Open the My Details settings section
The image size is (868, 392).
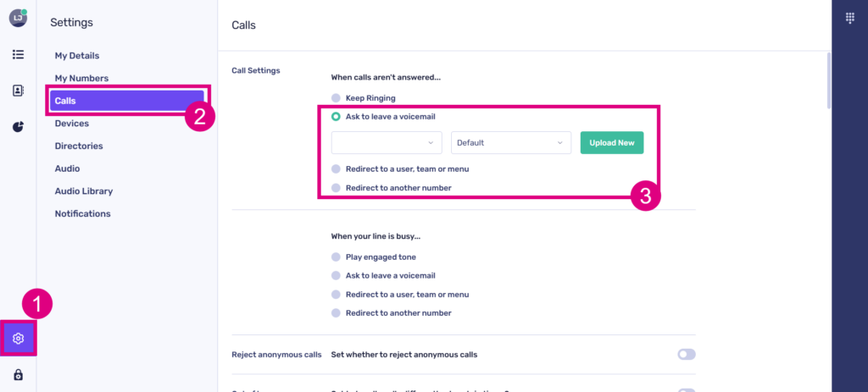coord(77,56)
